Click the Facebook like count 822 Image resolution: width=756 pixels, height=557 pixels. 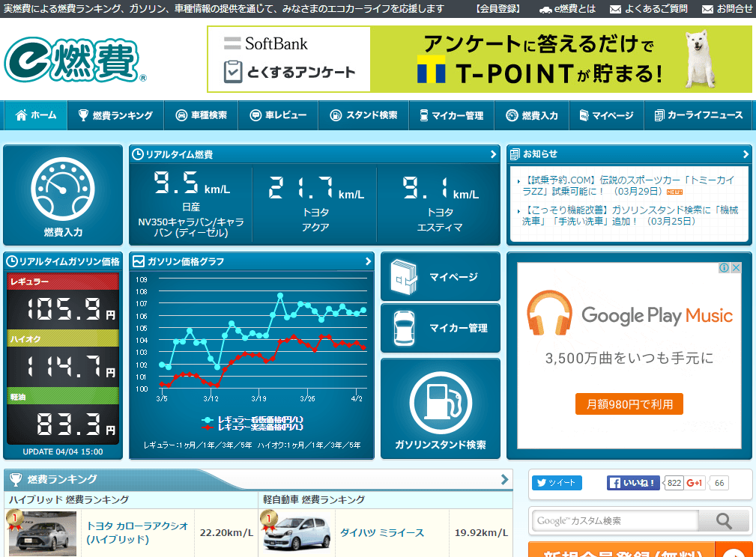click(x=674, y=483)
